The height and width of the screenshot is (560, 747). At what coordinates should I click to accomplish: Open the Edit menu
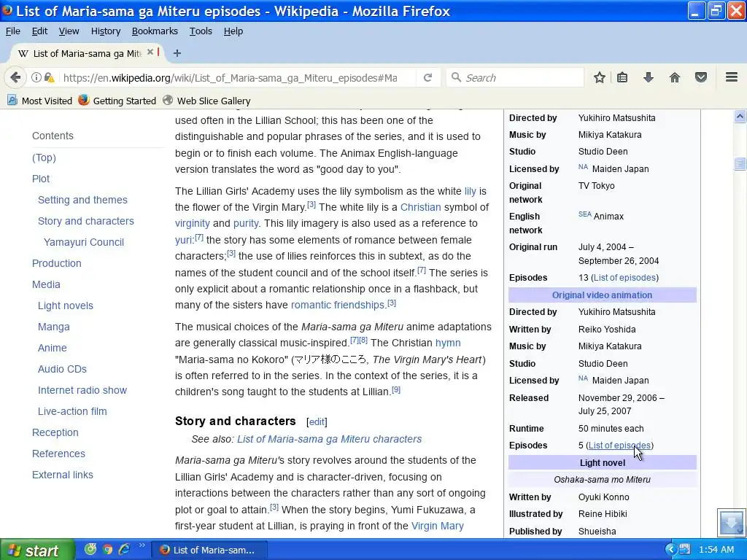pos(39,31)
